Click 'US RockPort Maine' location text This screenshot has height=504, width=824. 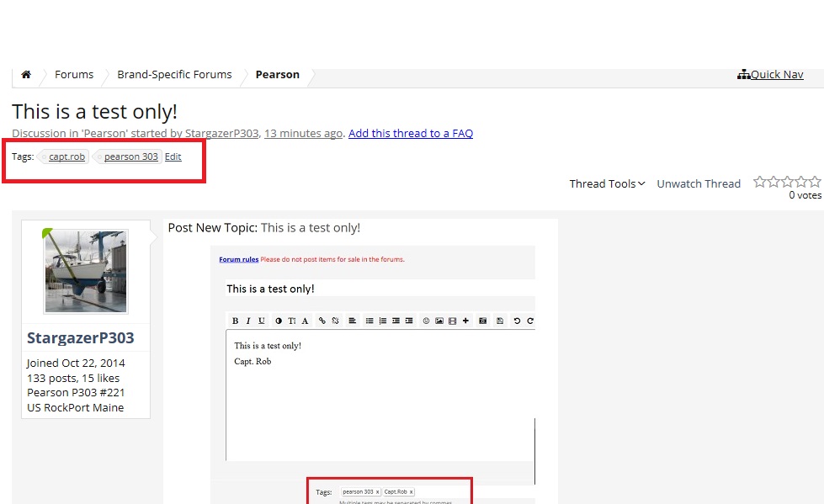click(75, 408)
